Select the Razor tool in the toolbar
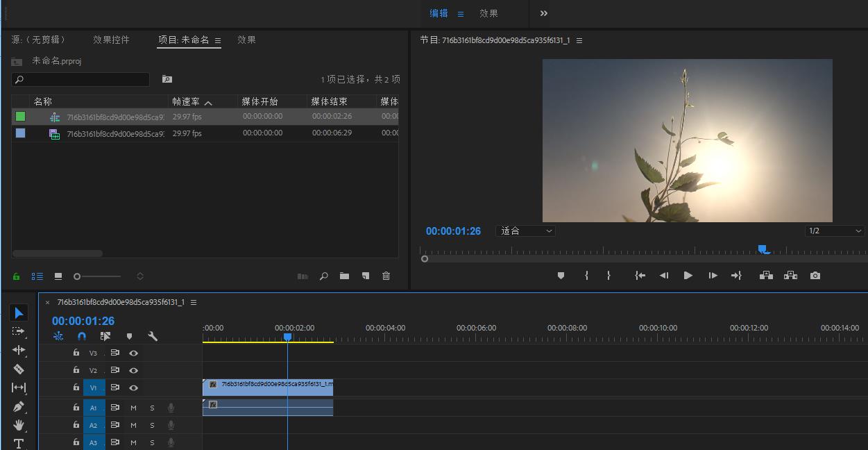This screenshot has height=450, width=868. pyautogui.click(x=19, y=369)
